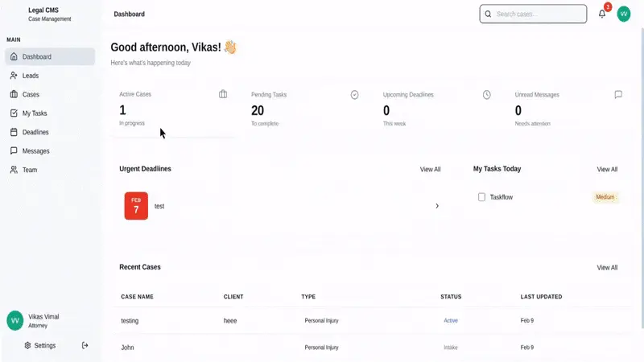The height and width of the screenshot is (362, 644).
Task: Open the notifications bell icon
Action: click(x=602, y=14)
